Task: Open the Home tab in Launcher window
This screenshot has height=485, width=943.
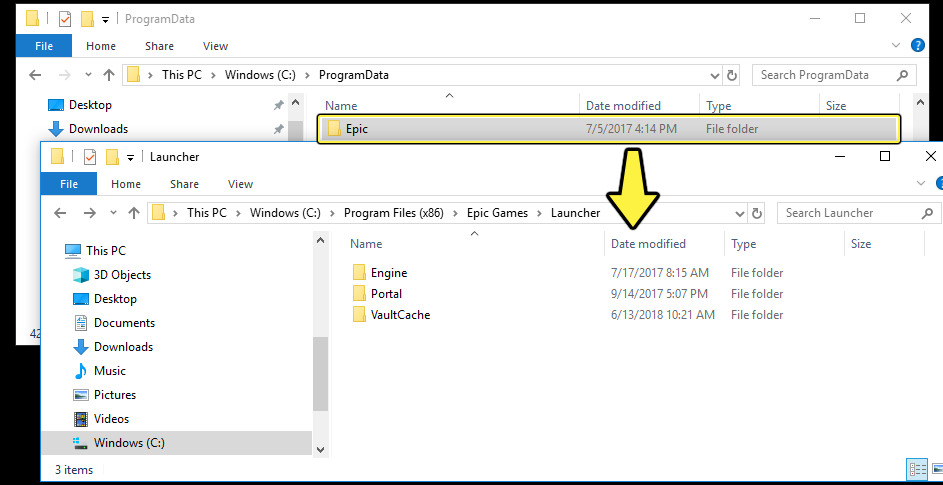Action: point(126,184)
